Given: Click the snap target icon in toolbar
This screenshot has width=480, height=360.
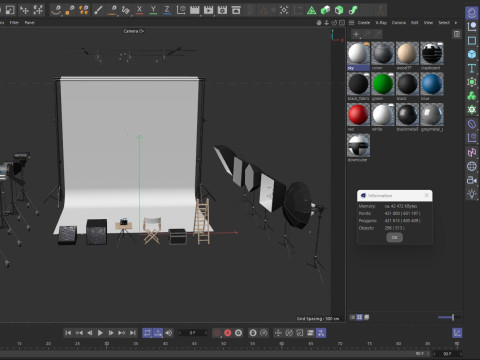Looking at the screenshot, I should 284,10.
